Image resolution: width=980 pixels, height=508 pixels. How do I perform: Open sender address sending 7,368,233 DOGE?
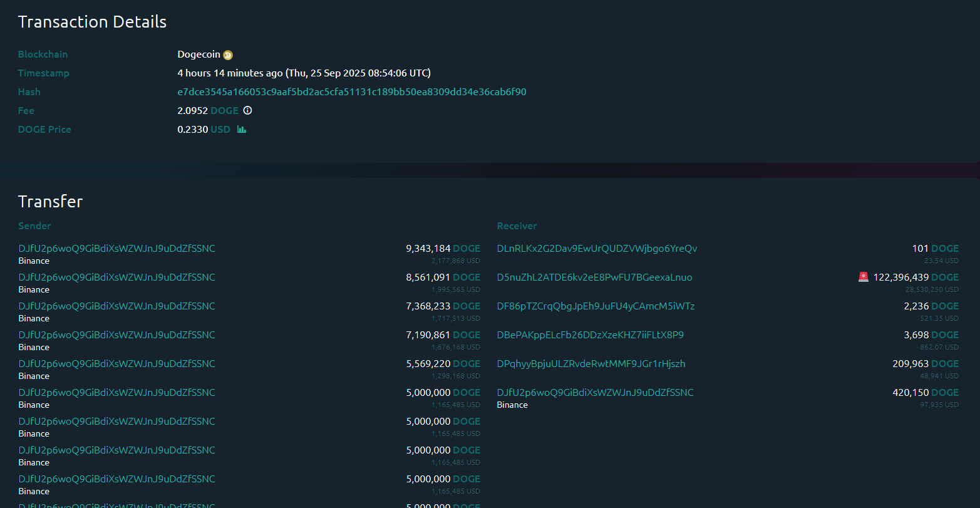pos(116,306)
